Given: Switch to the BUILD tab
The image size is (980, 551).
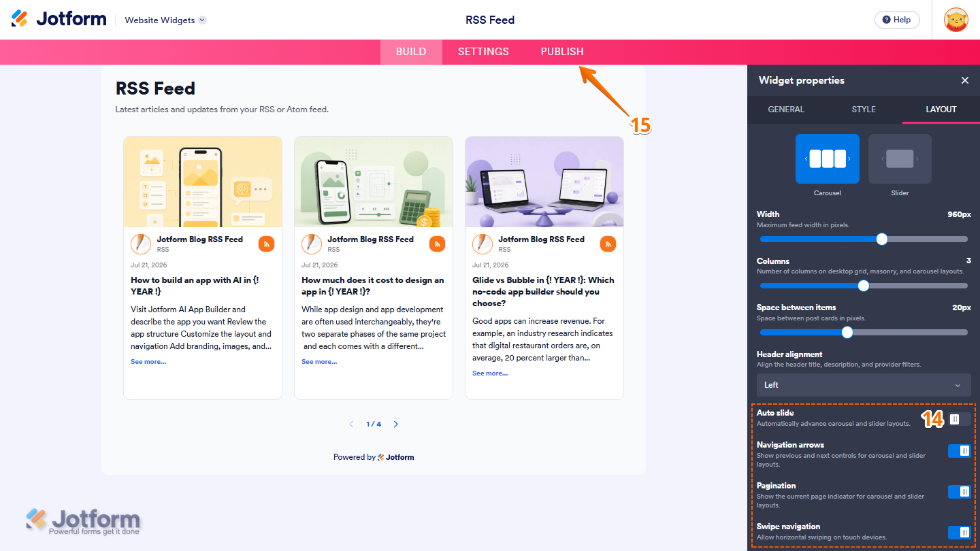Looking at the screenshot, I should (x=411, y=52).
